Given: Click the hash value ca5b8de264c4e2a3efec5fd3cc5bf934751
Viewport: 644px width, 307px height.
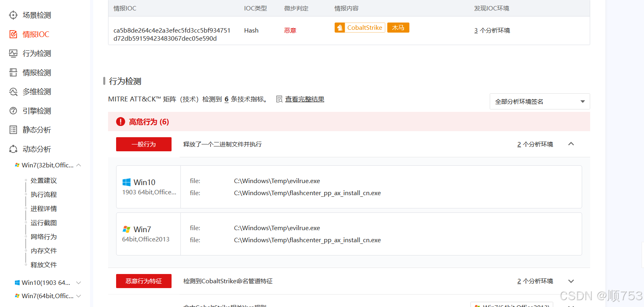Looking at the screenshot, I should click(172, 31).
